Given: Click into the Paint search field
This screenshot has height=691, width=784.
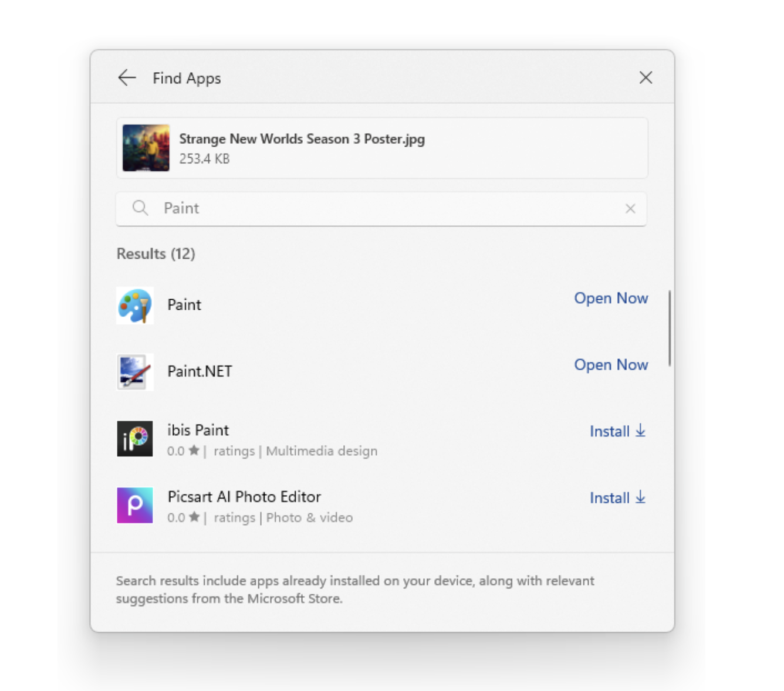Looking at the screenshot, I should tap(381, 208).
